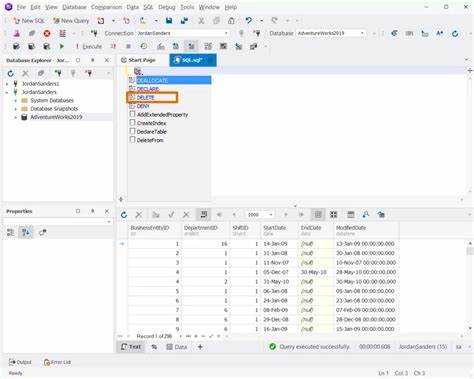Screen dimensions: 474x379
Task: Open the Output panel tab
Action: coord(20,362)
